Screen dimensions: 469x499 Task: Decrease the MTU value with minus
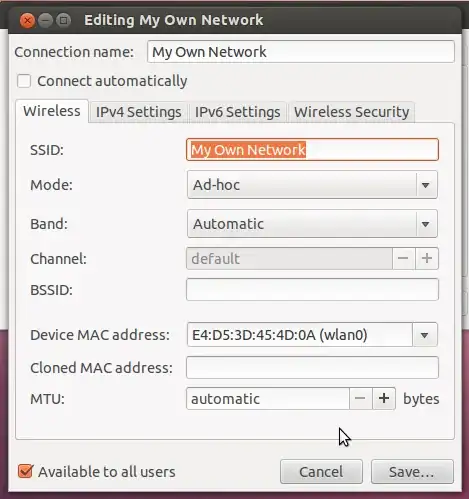[361, 399]
